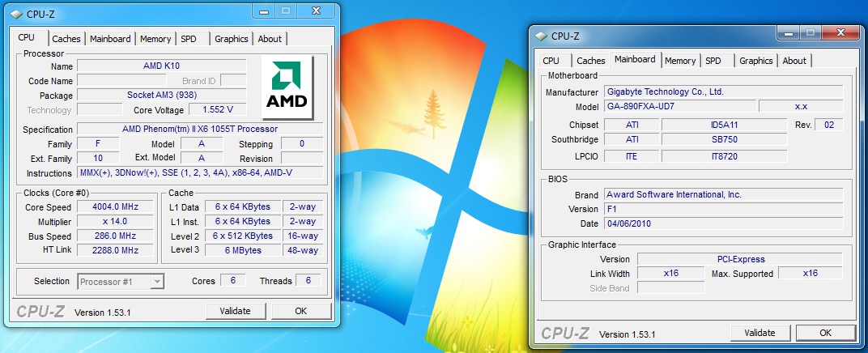868x353 pixels.
Task: Click the empty Side Band field
Action: (671, 287)
